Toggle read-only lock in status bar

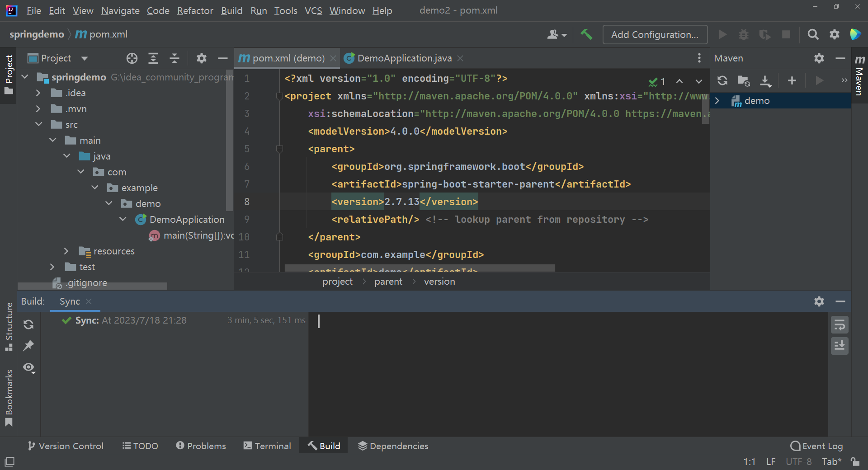click(855, 461)
